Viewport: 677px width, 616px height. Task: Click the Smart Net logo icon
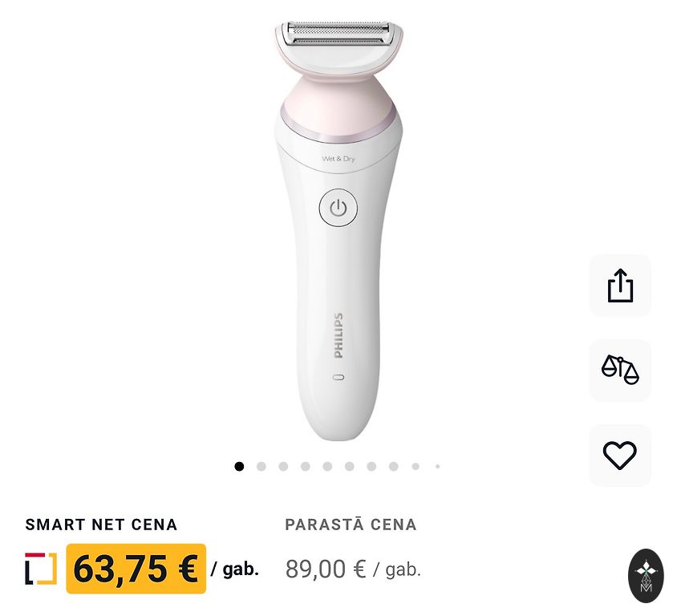[41, 569]
